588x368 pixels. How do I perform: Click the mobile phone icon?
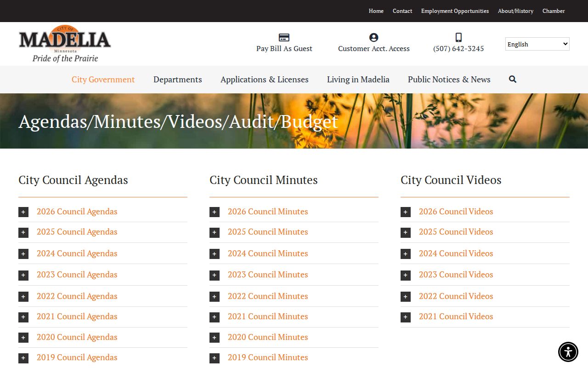(x=458, y=37)
